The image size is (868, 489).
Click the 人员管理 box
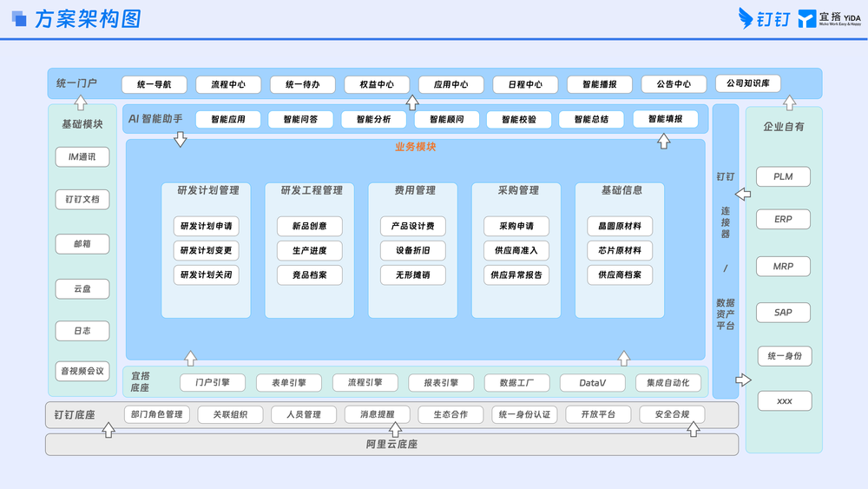304,414
